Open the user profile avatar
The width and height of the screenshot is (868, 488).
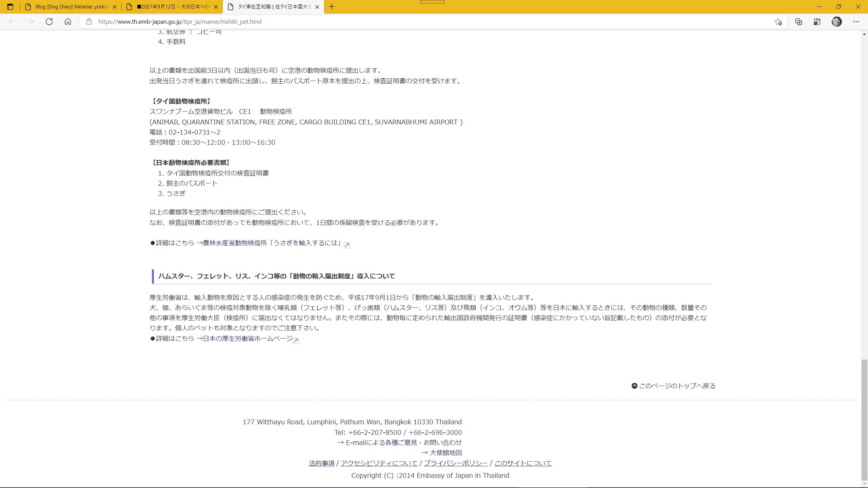pyautogui.click(x=837, y=22)
